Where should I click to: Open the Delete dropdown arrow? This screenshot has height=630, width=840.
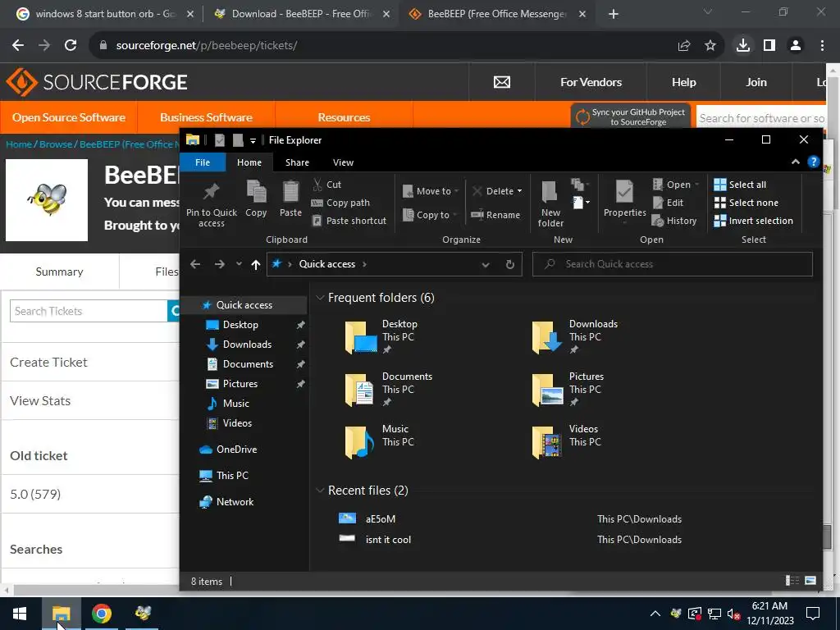pyautogui.click(x=519, y=191)
